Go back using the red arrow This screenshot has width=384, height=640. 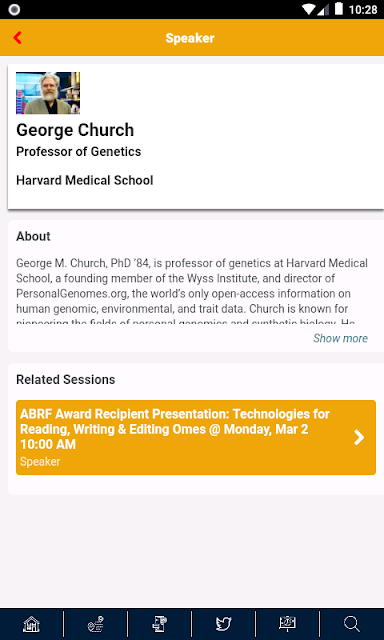[x=17, y=38]
